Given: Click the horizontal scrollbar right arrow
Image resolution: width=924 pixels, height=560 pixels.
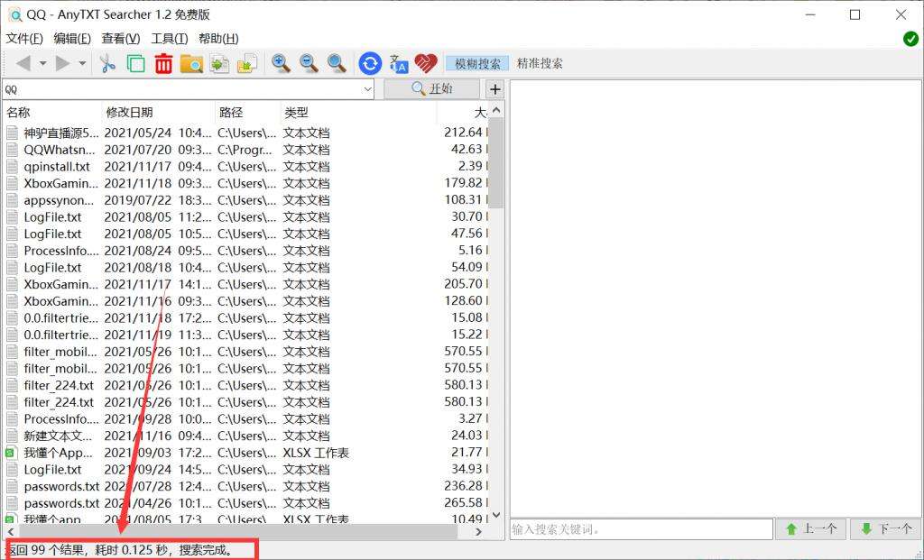Looking at the screenshot, I should [x=479, y=532].
